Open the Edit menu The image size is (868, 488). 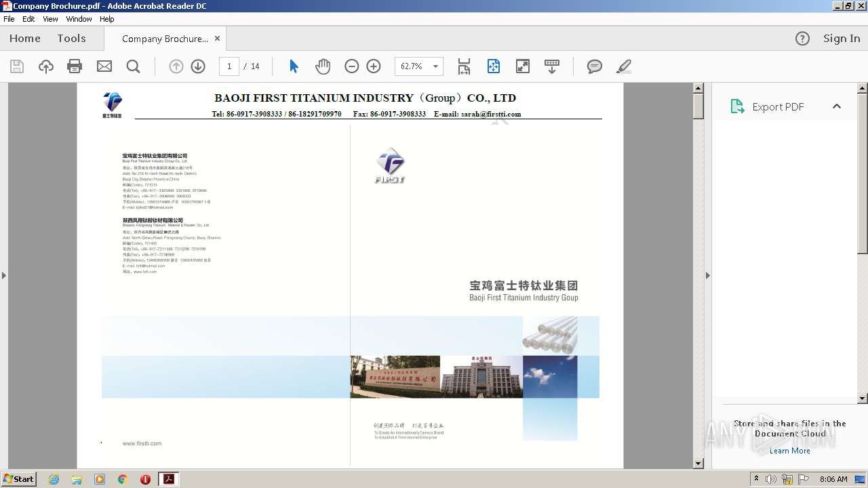pyautogui.click(x=28, y=19)
